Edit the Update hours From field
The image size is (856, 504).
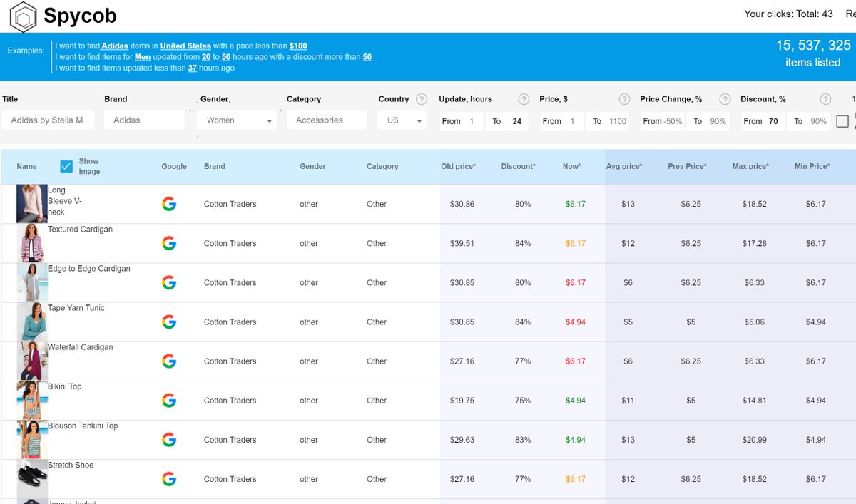[x=461, y=121]
